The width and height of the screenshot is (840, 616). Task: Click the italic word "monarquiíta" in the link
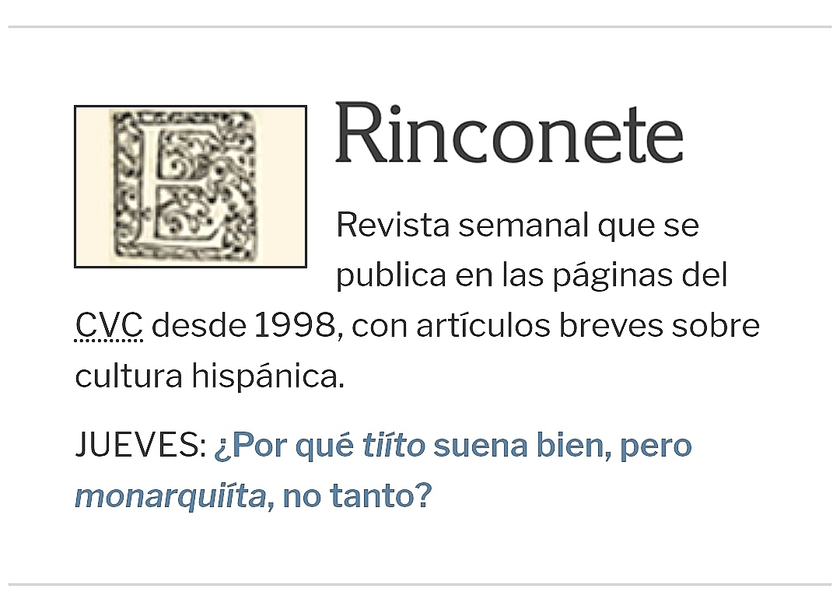coord(170,496)
